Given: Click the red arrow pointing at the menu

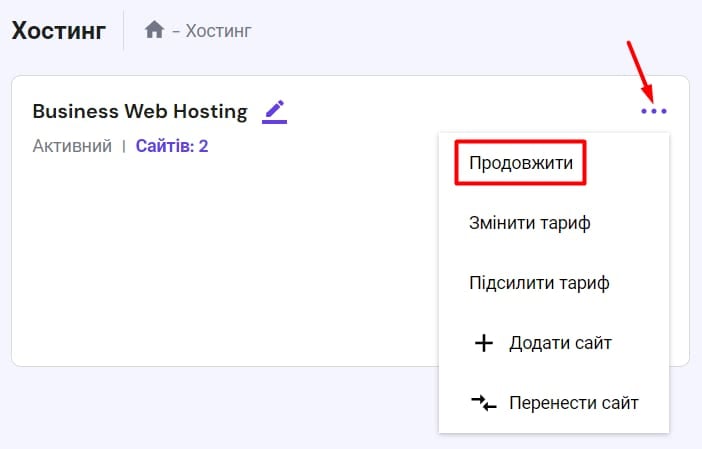Looking at the screenshot, I should [640, 70].
